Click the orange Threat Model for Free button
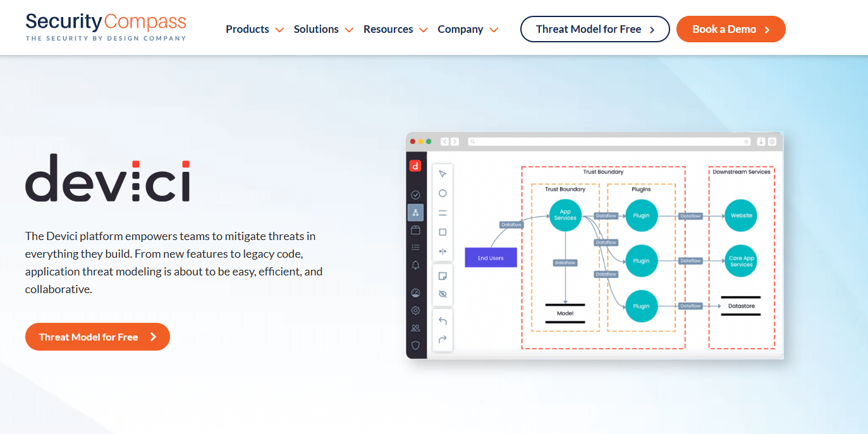Image resolution: width=868 pixels, height=434 pixels. click(97, 337)
